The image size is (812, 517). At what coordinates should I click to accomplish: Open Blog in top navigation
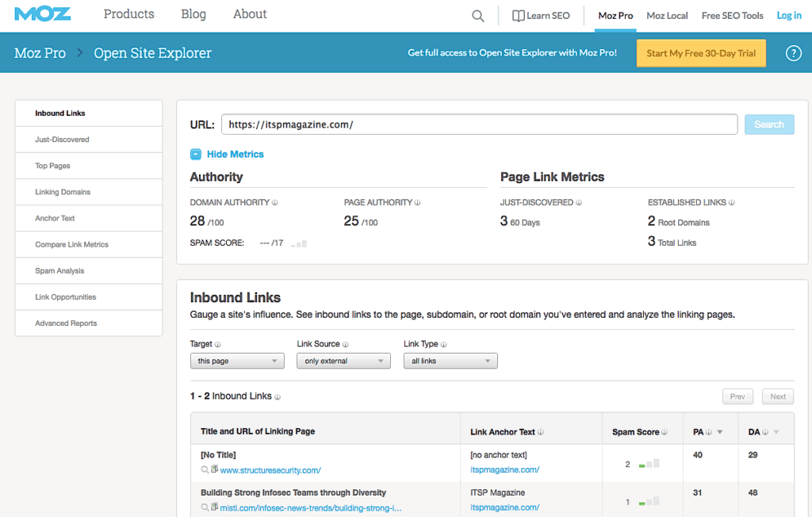click(x=193, y=14)
